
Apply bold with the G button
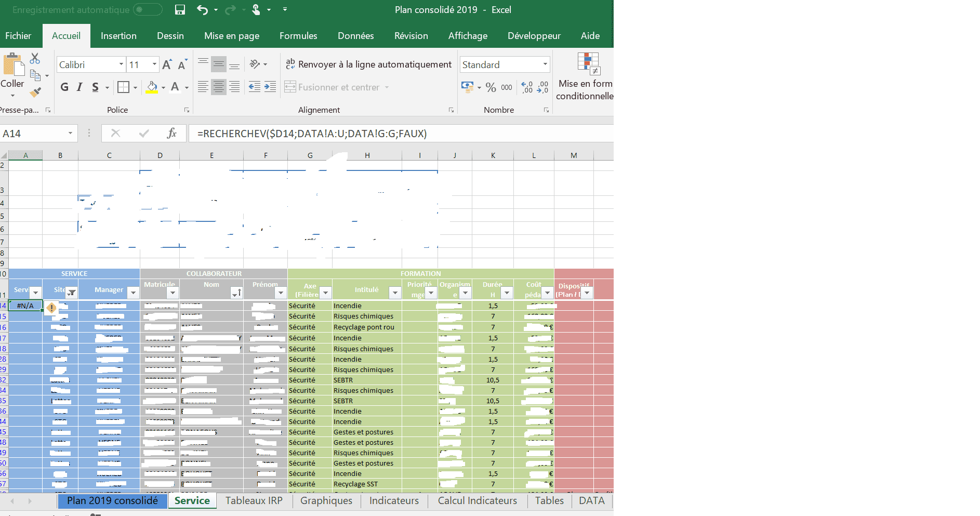coord(64,87)
